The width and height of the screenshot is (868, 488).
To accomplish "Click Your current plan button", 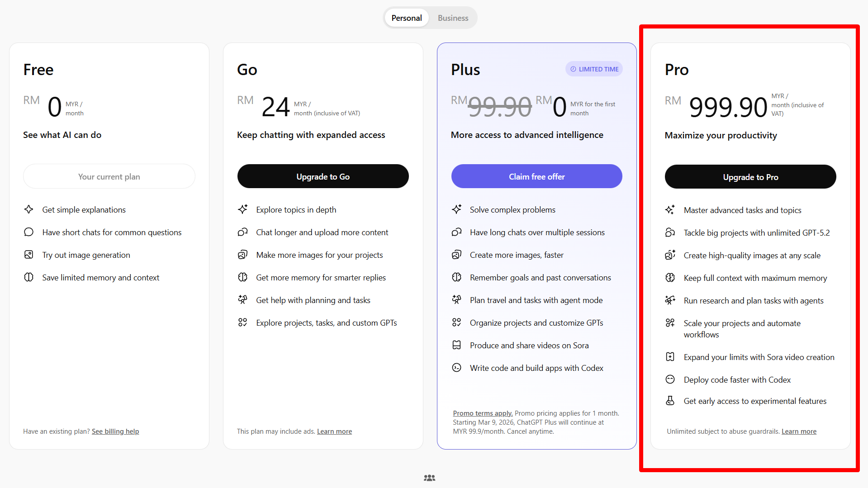I will 109,176.
